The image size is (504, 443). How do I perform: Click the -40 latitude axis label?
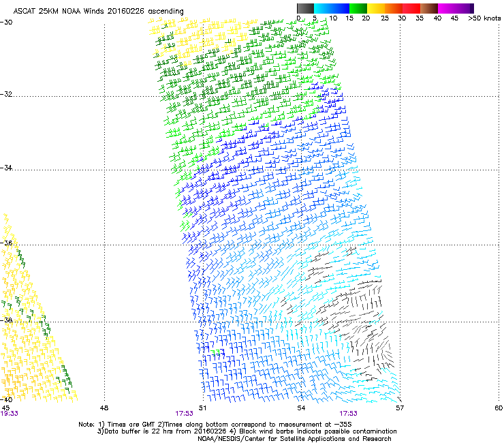[6, 399]
